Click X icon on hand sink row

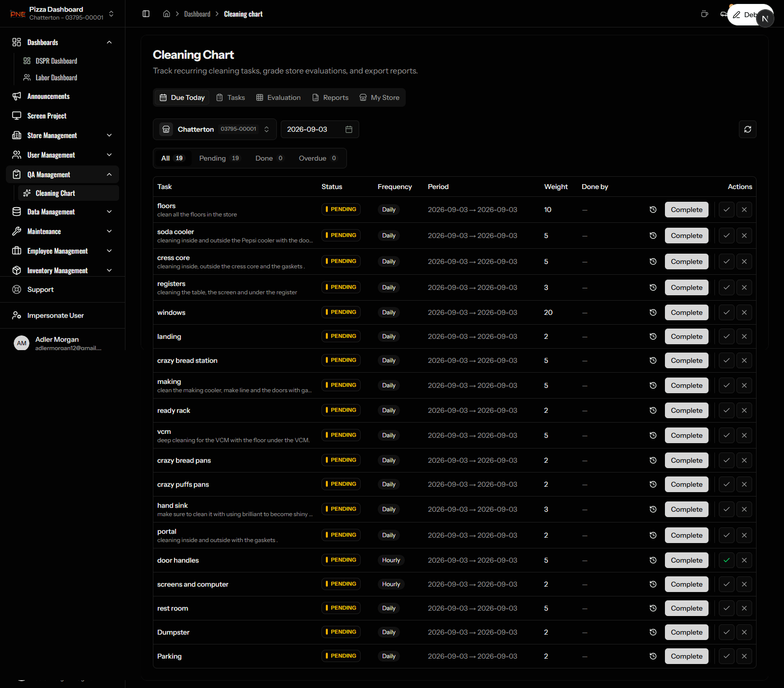click(x=744, y=509)
